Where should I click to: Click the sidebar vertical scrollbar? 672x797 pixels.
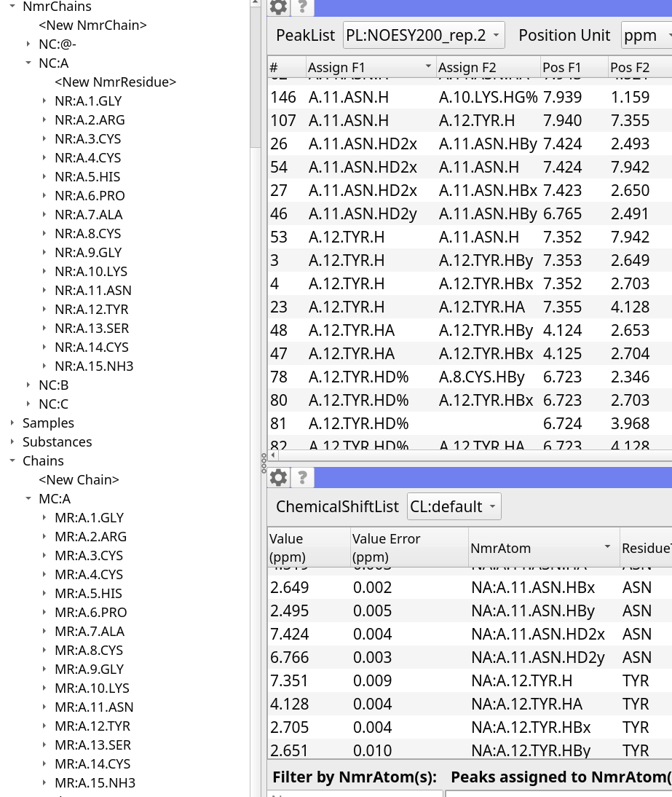(255, 73)
